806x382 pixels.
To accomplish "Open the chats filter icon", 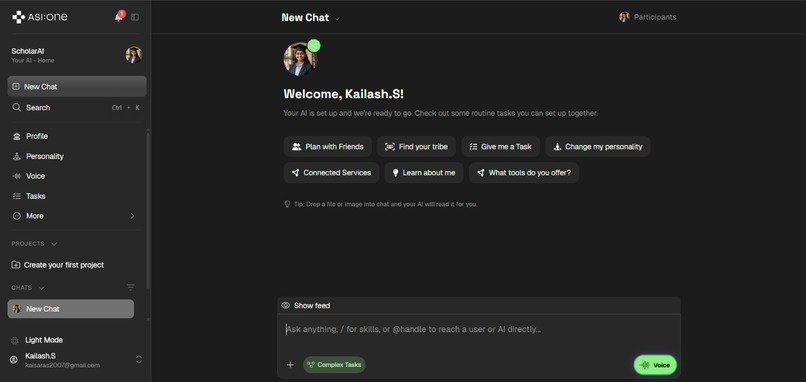I will pos(131,287).
